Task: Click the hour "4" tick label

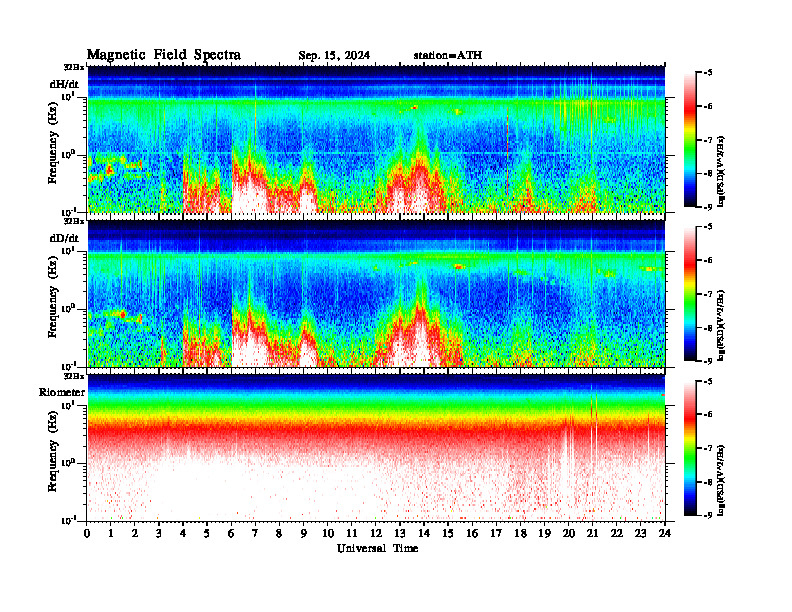Action: 183,533
